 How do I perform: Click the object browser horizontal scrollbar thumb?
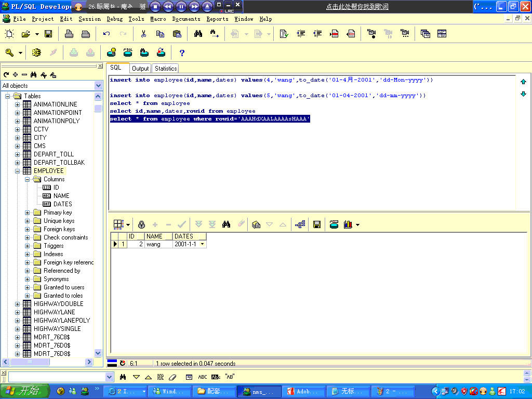tap(30, 362)
